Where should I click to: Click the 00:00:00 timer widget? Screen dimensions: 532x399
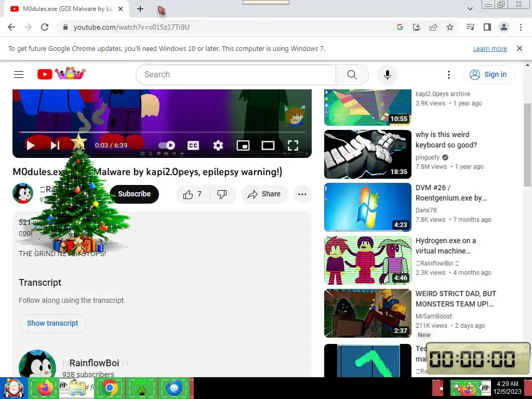tap(477, 359)
